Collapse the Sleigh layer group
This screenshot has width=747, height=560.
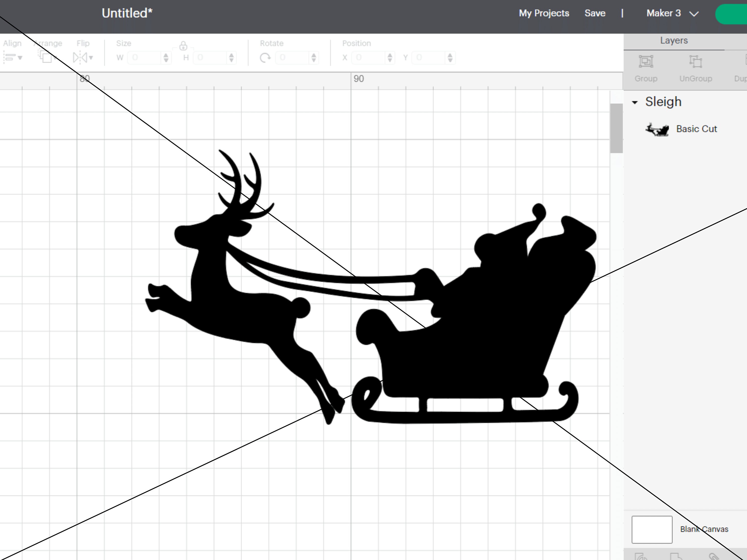coord(635,102)
